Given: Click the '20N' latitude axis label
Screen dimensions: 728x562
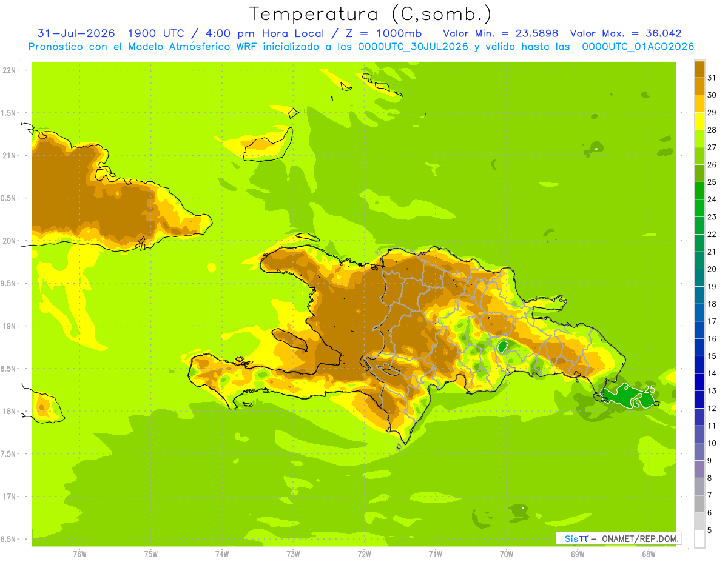Looking at the screenshot, I should (x=10, y=241).
